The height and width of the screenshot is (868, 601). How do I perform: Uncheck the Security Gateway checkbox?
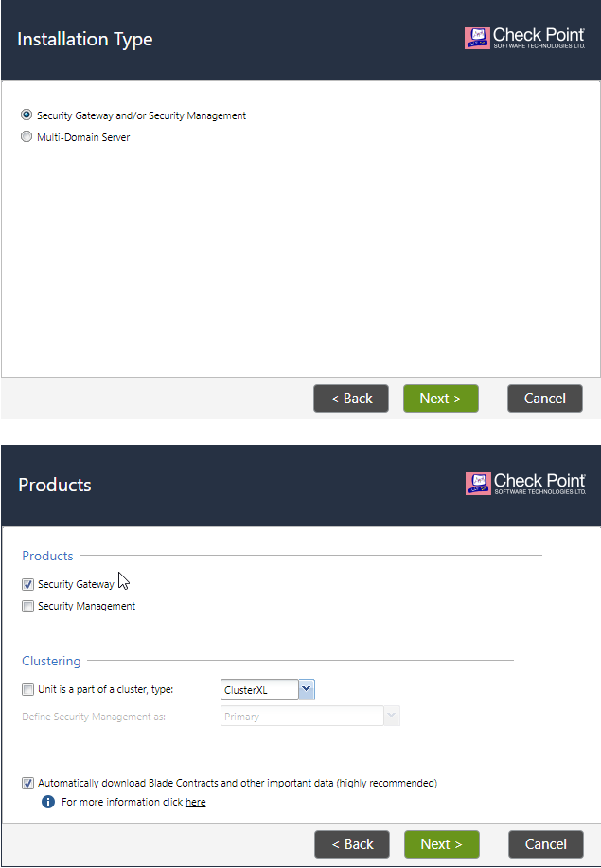[x=27, y=584]
